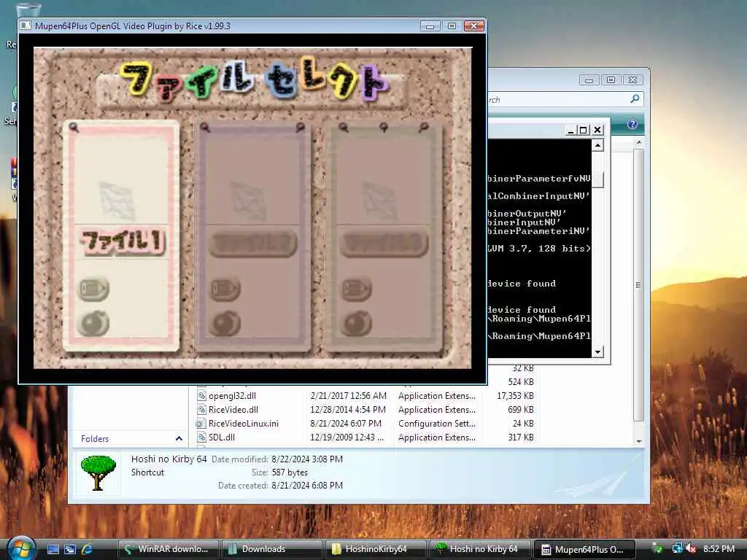747x560 pixels.
Task: Click the Explorer vertical scrollbar thumb
Action: coord(639,285)
